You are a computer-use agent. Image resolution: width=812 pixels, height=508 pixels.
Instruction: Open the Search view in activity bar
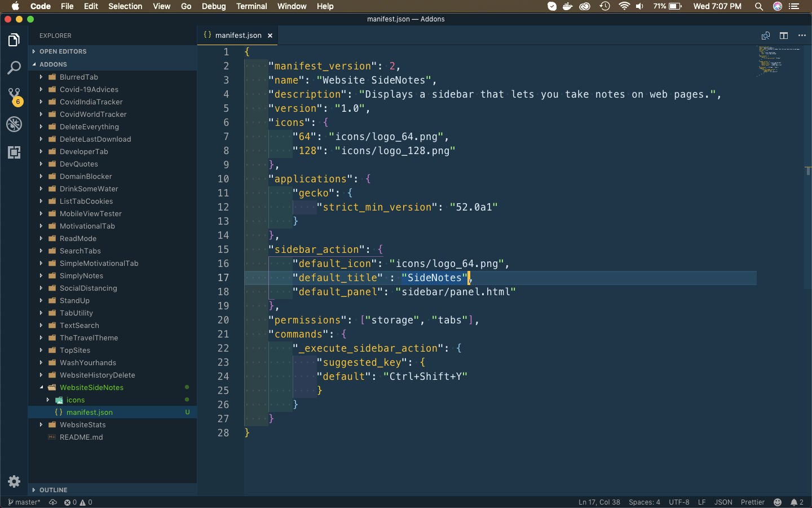pos(14,68)
